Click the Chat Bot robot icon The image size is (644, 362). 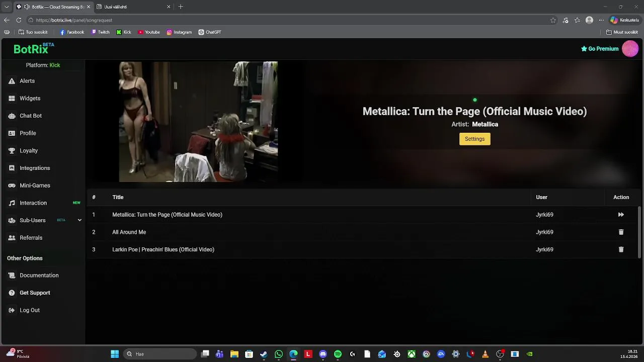click(12, 116)
